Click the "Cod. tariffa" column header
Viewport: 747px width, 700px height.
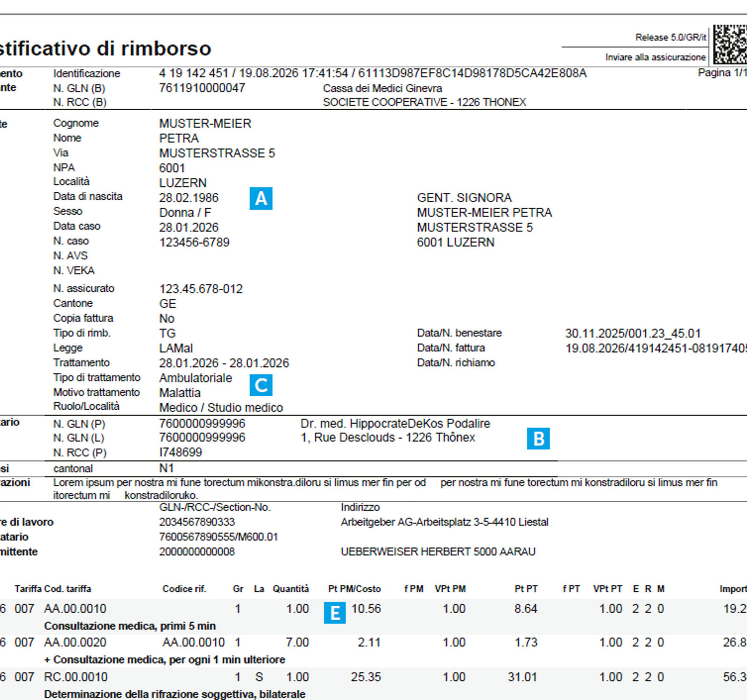coord(68,589)
